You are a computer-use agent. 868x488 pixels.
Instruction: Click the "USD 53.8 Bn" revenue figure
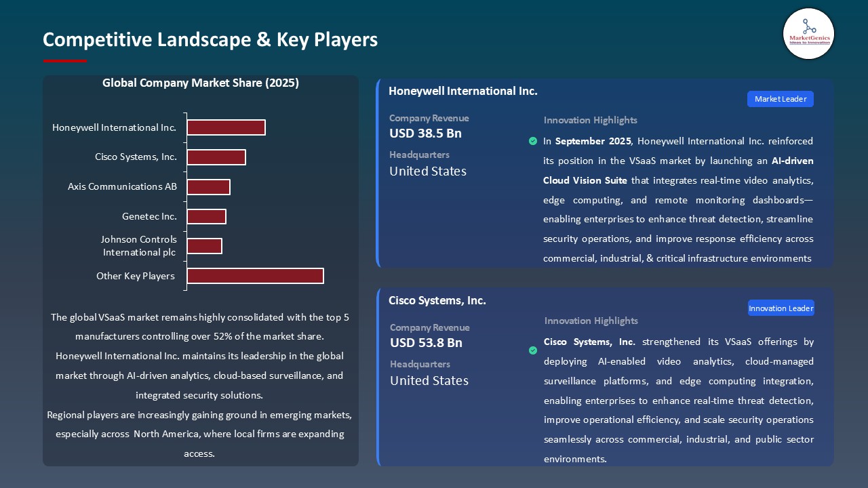(425, 343)
